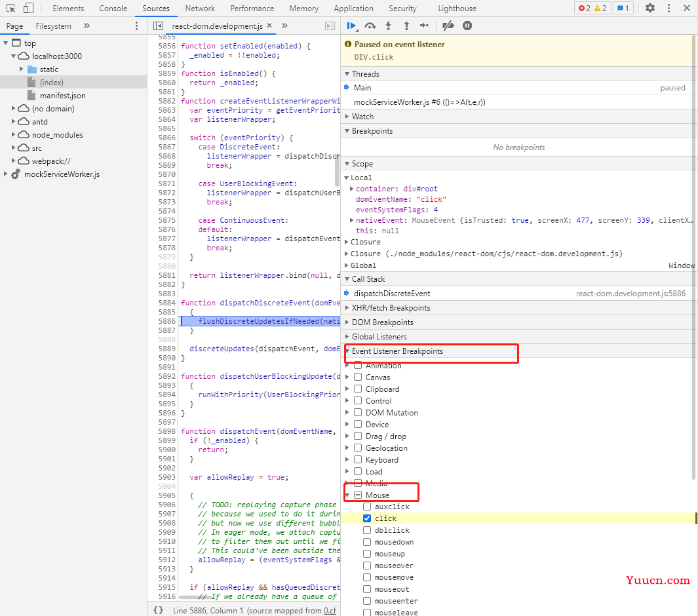
Task: Click the mockServiceWorker.js gear icon
Action: coord(15,174)
